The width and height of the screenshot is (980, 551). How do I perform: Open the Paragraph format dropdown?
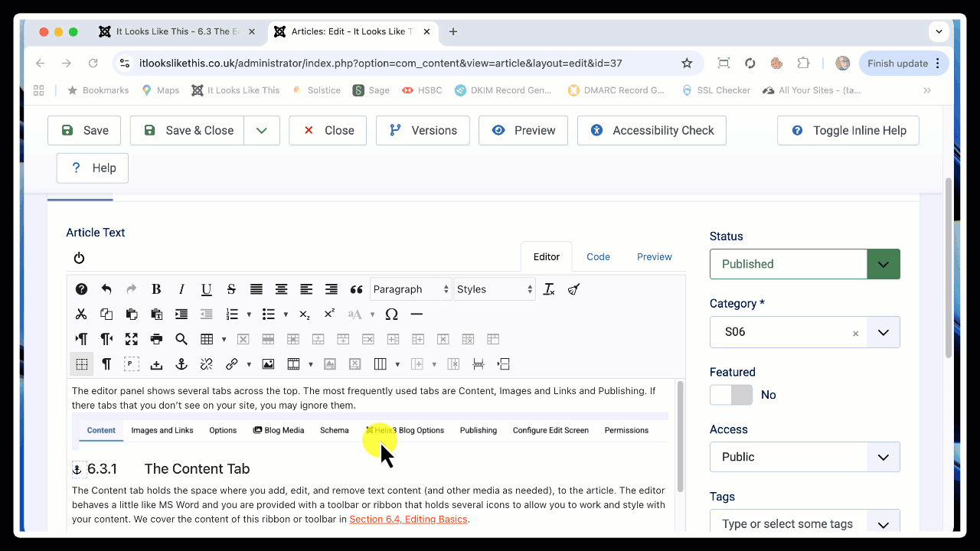click(x=410, y=289)
